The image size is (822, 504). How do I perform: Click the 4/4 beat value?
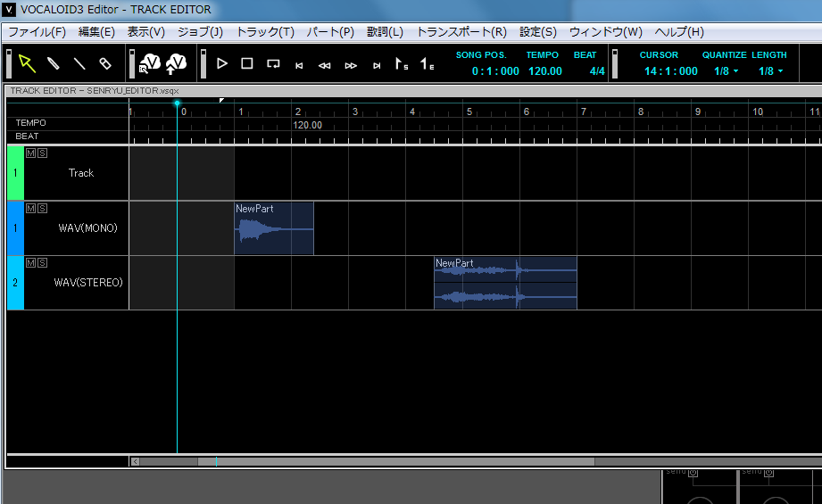(x=597, y=71)
